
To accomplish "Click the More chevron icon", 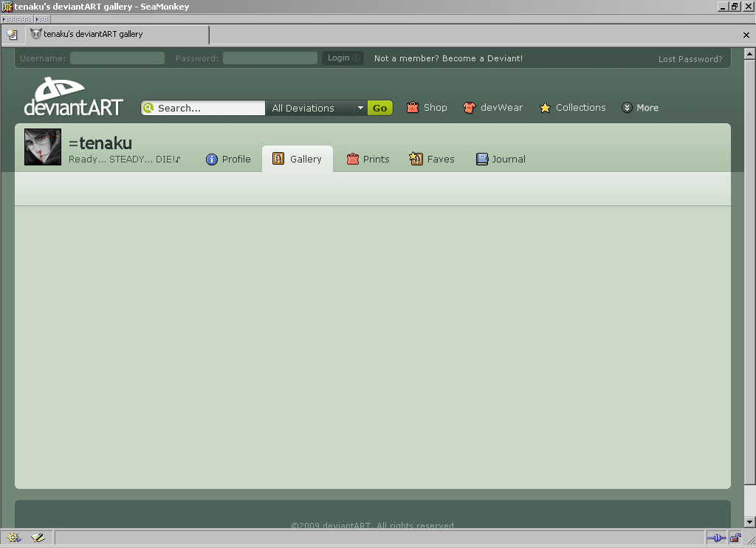I will click(x=627, y=108).
